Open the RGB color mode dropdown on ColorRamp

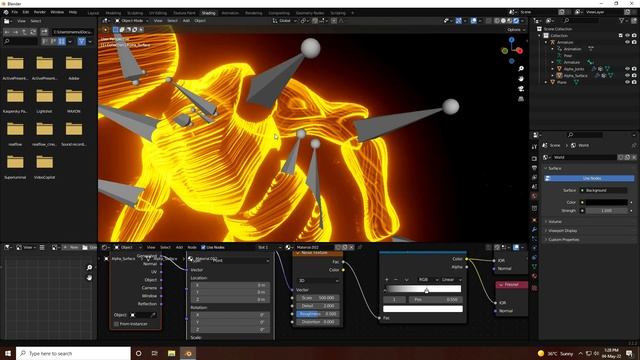click(x=427, y=280)
